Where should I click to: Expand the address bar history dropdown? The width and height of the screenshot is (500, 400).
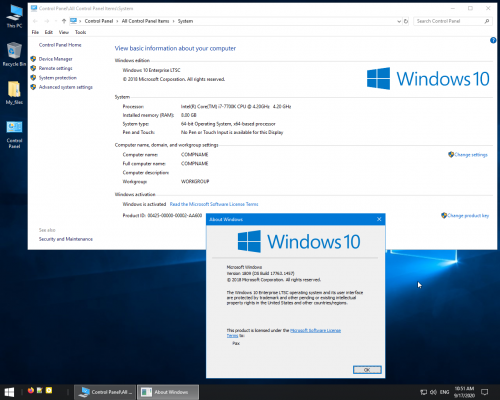click(399, 21)
